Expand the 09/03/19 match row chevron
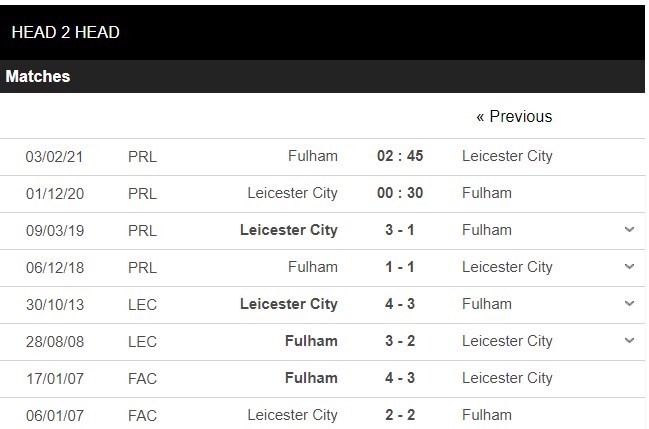The height and width of the screenshot is (429, 649). coord(629,230)
